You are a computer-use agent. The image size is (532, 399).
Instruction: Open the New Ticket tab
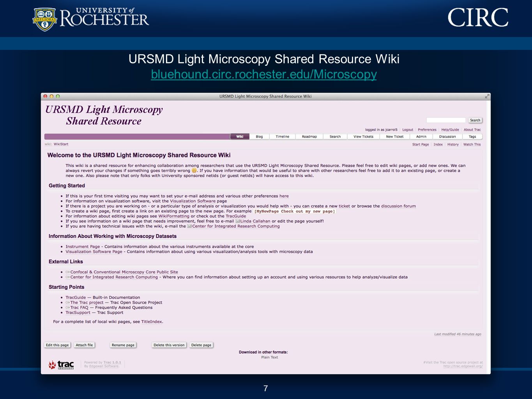pos(395,136)
